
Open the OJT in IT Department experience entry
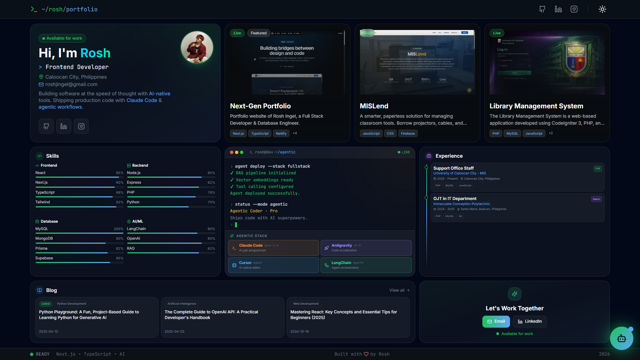tap(517, 207)
